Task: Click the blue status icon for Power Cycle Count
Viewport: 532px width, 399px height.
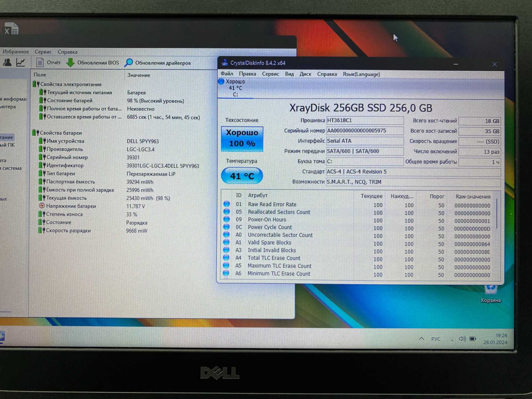Action: click(226, 227)
